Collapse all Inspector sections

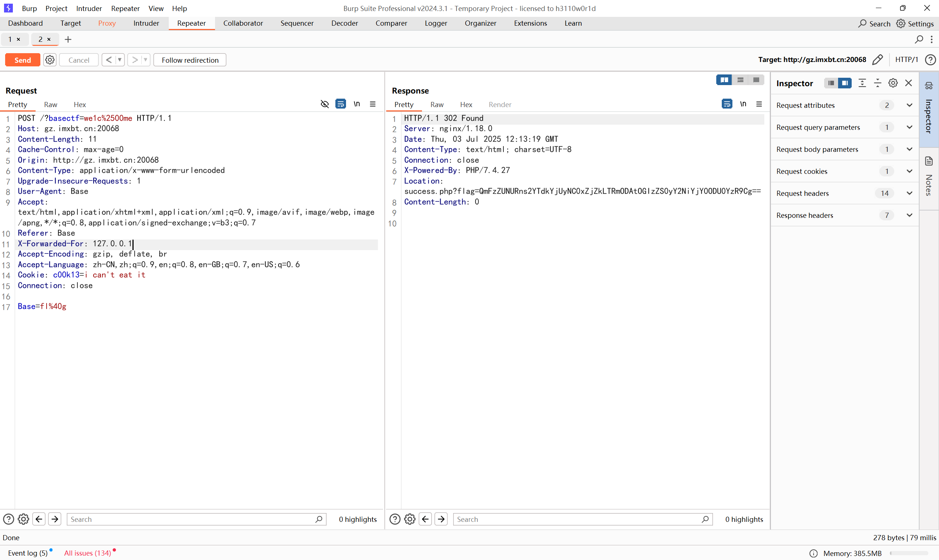point(877,83)
